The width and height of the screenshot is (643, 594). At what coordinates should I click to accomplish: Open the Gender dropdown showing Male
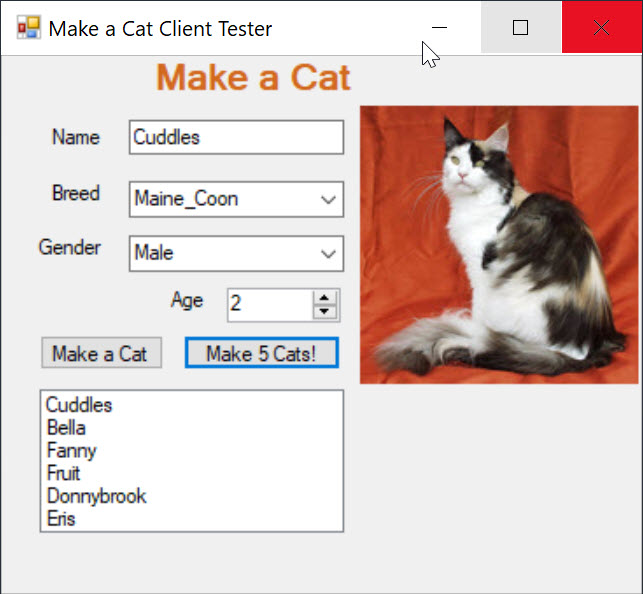click(236, 253)
